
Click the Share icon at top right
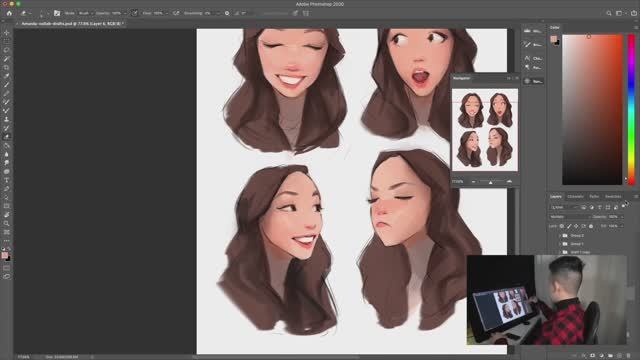point(634,13)
